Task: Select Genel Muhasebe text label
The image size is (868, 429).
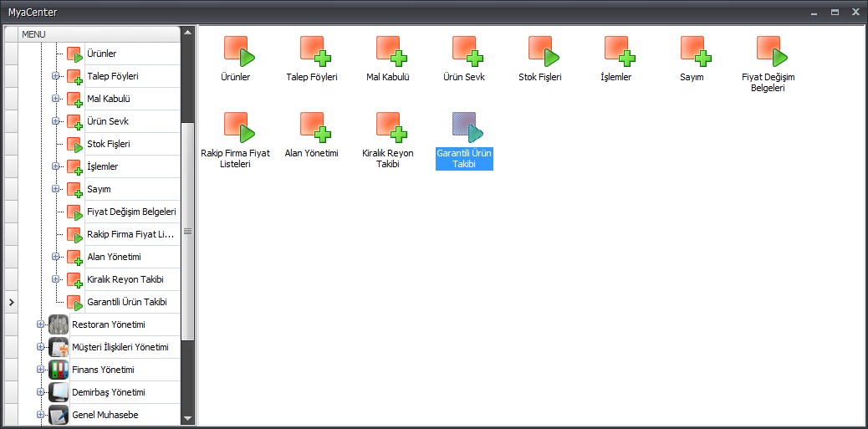Action: (105, 415)
